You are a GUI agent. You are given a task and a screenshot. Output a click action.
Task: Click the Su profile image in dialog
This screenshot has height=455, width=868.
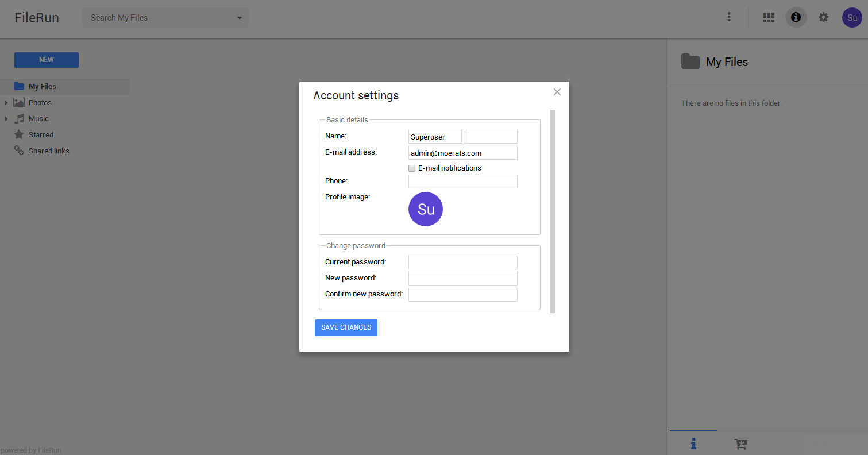[426, 209]
